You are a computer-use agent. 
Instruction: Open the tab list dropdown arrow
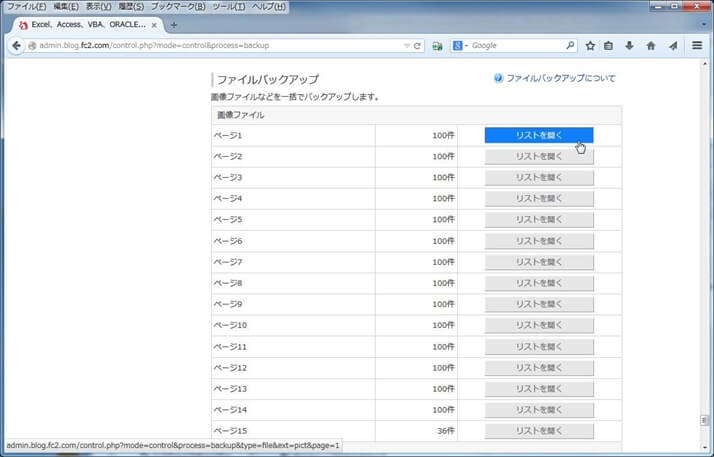coord(704,25)
